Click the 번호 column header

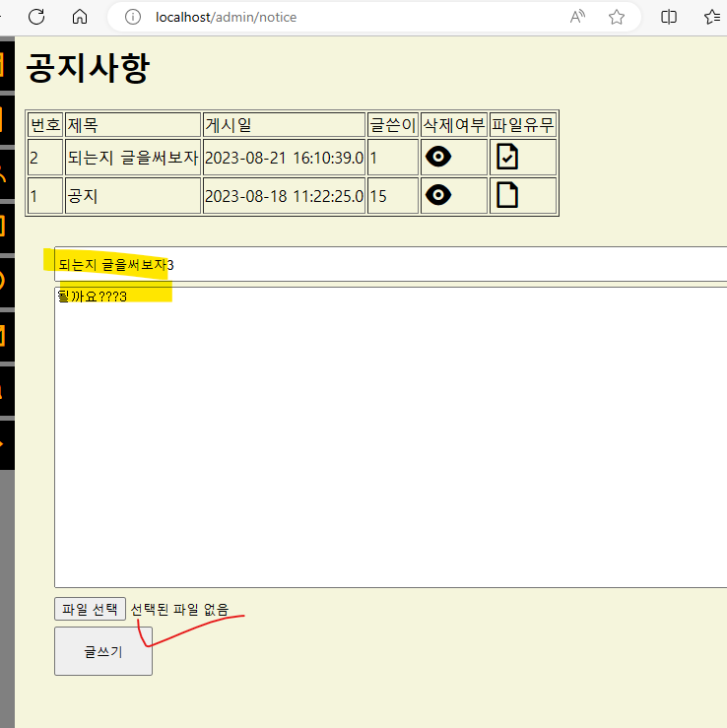[x=45, y=124]
